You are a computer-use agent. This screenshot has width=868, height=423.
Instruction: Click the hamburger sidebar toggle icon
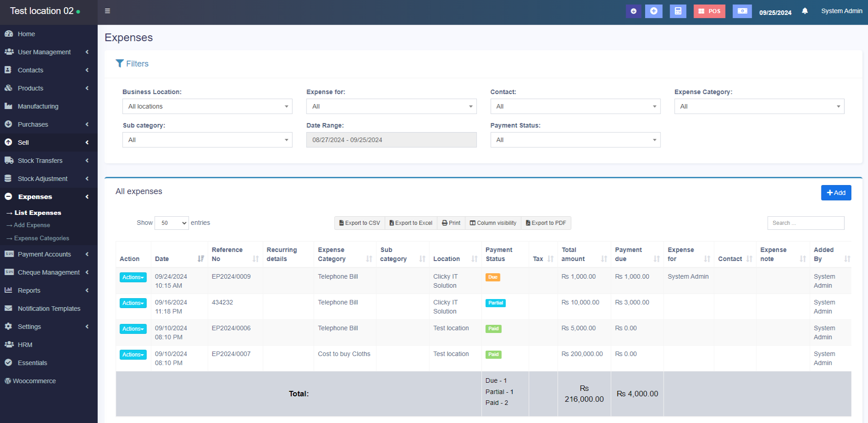(x=108, y=11)
